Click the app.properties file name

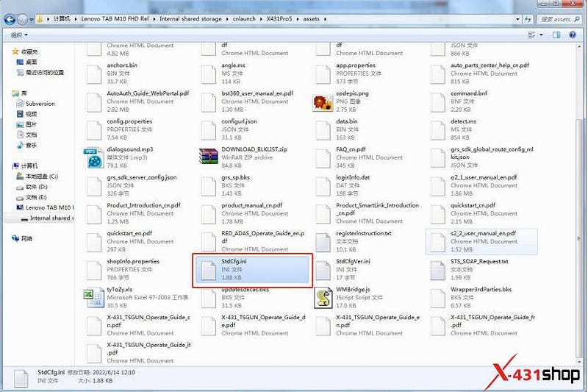356,65
